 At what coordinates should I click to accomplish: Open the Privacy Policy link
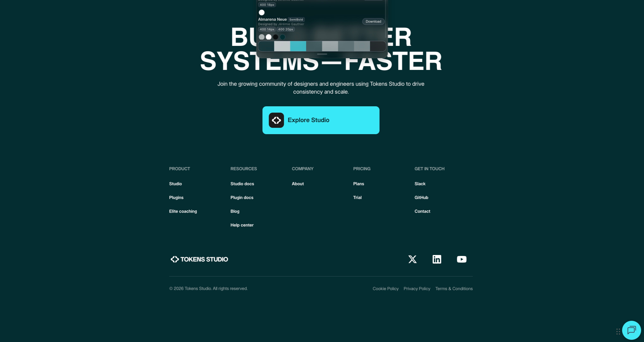click(417, 289)
